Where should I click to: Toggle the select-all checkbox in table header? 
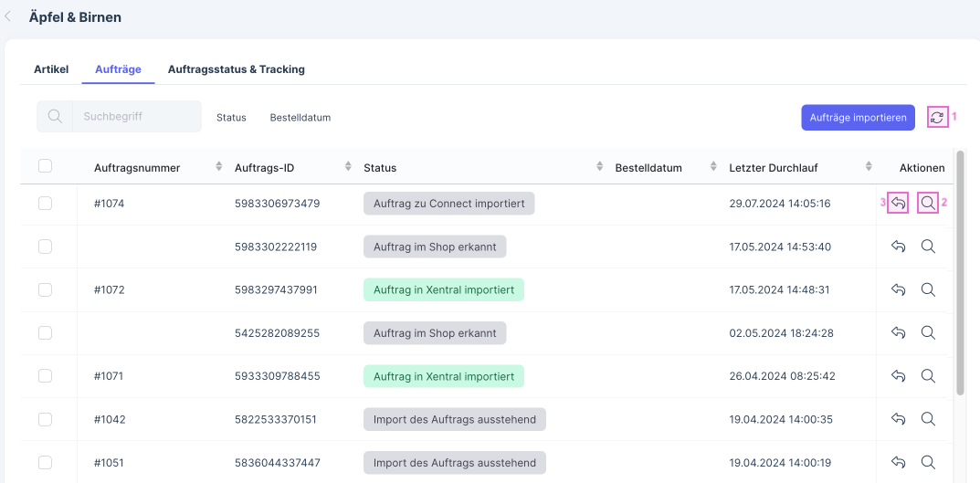click(x=45, y=166)
